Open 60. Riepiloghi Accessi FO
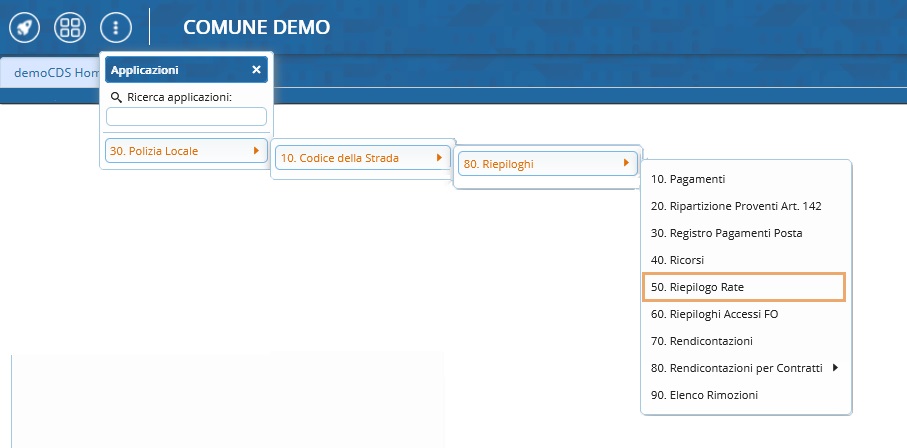Viewport: 907px width, 448px height. pyautogui.click(x=714, y=314)
